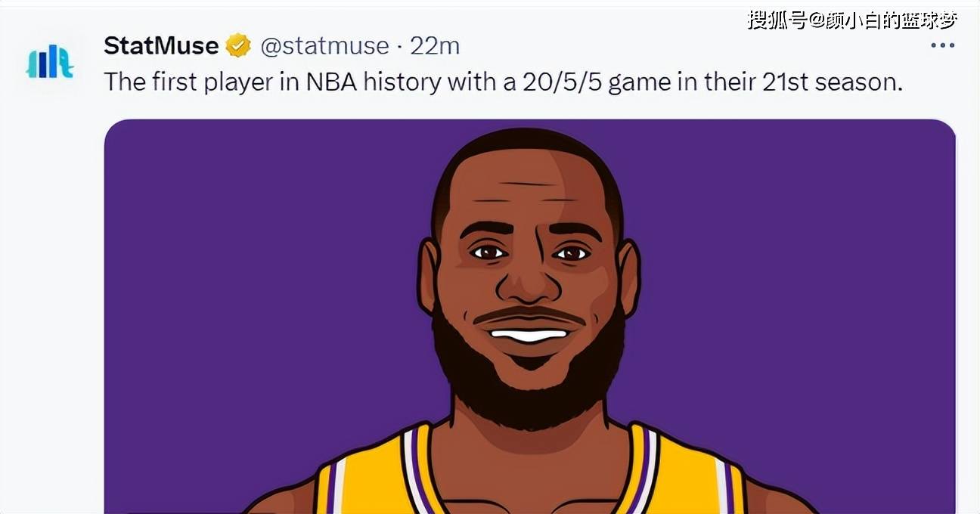Click the tweet text about 20/5/5 game

tap(503, 82)
